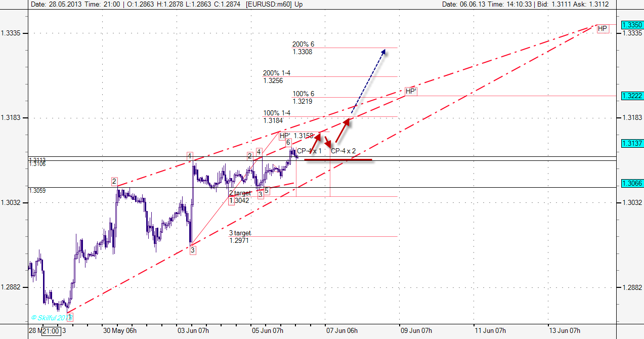Select the 'CP-4 x 2' label

point(344,151)
